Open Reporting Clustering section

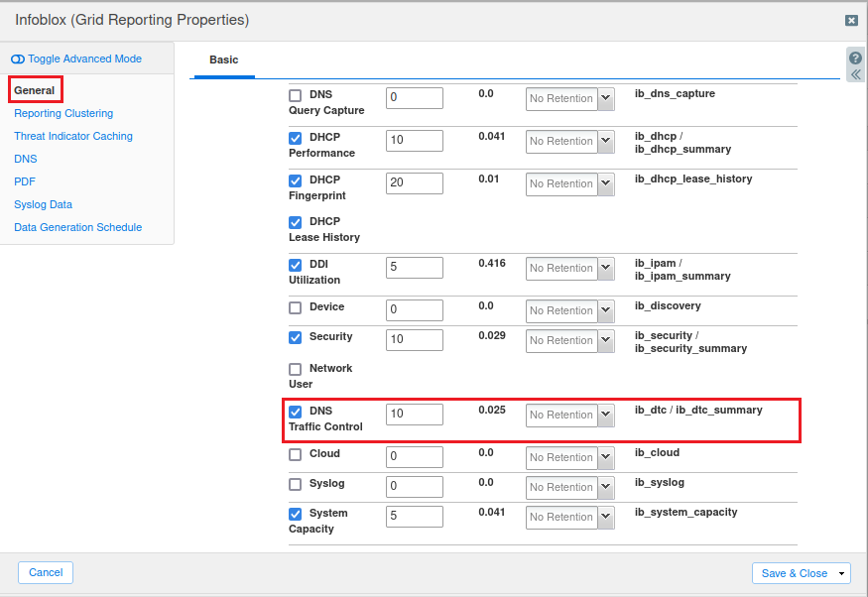63,113
